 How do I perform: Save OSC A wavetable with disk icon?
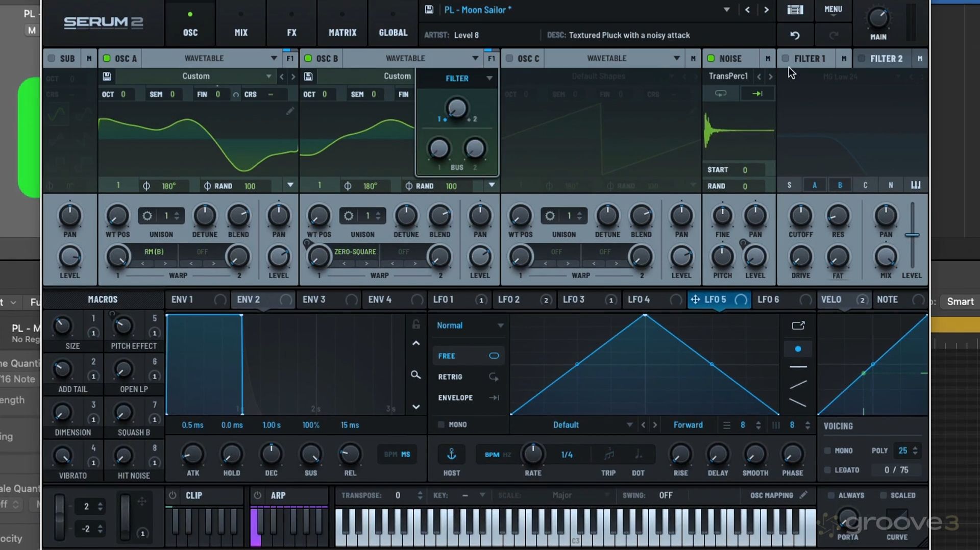click(107, 76)
